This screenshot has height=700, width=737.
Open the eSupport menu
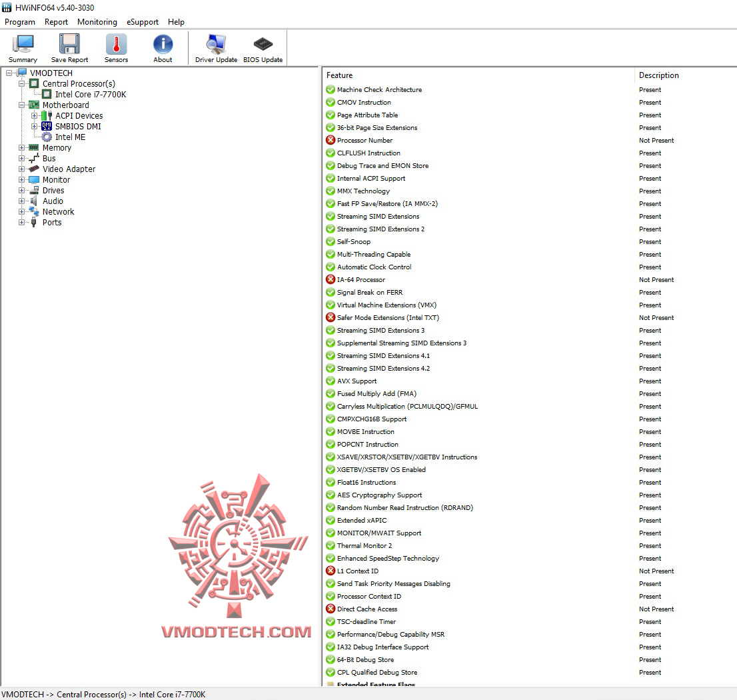coord(143,21)
